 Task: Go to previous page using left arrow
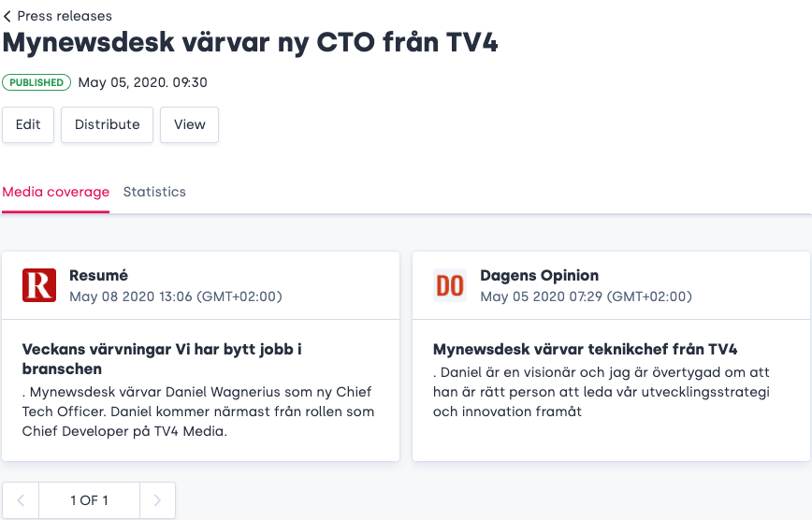click(21, 500)
